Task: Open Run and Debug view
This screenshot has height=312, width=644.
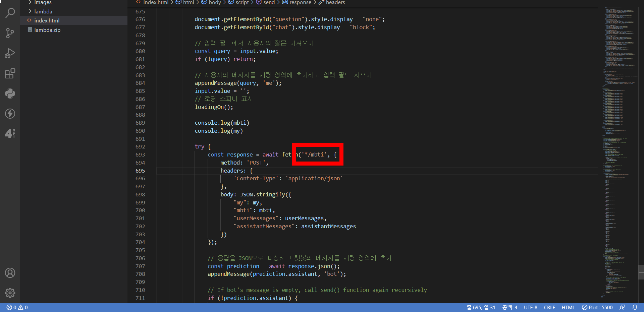Action: [10, 53]
